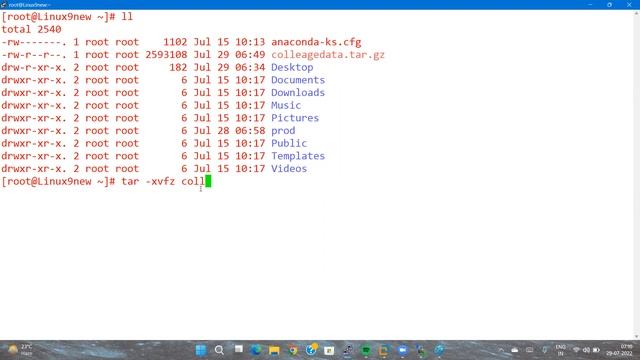Click the Public directory name
Viewport: 640px width, 360px height.
click(289, 143)
